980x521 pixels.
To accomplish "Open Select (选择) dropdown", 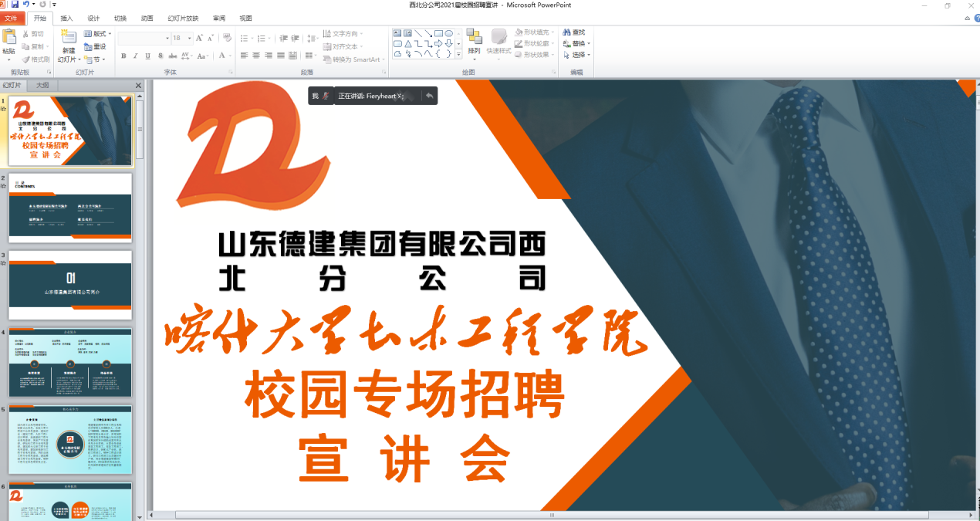I will point(577,55).
